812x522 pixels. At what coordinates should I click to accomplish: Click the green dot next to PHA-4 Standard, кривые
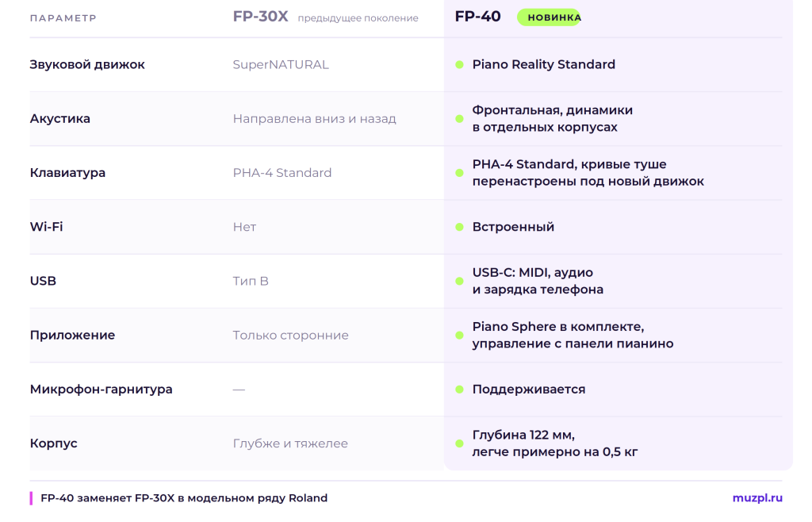click(459, 173)
